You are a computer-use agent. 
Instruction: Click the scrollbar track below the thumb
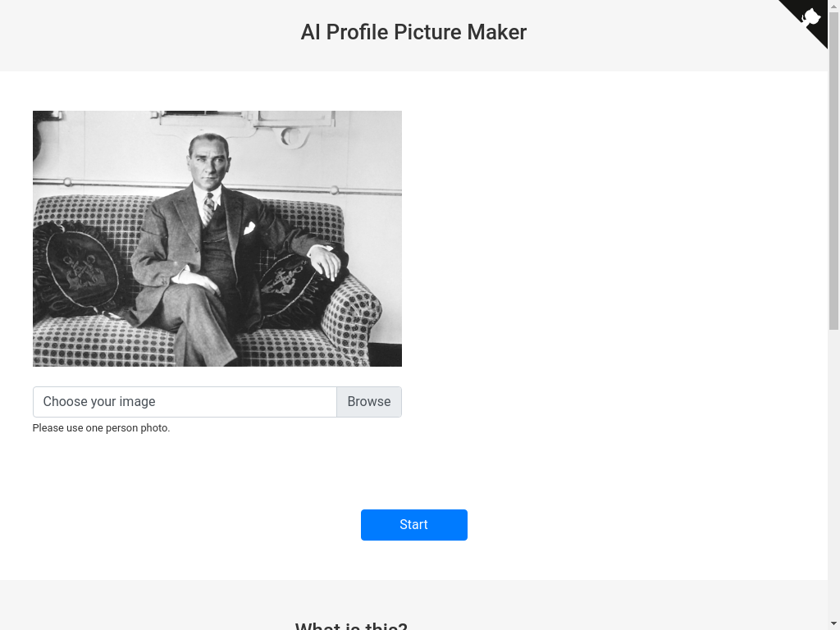coord(833,476)
